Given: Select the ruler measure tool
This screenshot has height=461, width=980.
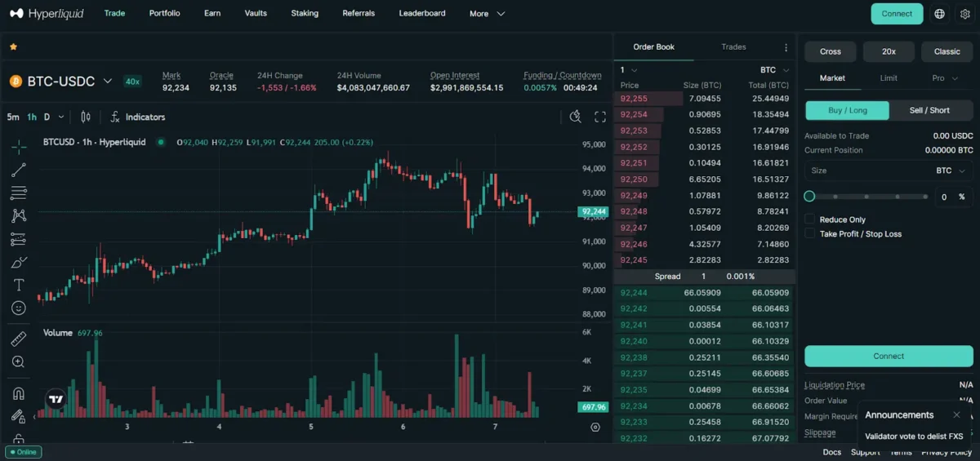Looking at the screenshot, I should 18,339.
